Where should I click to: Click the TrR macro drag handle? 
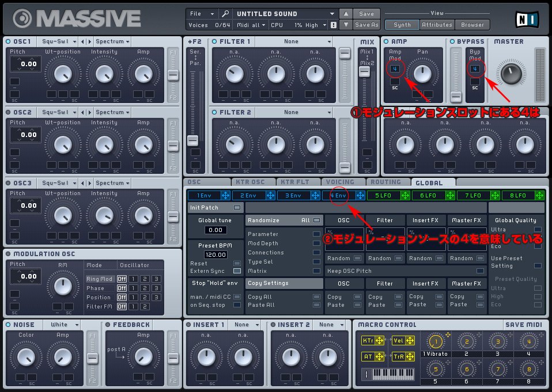pos(410,356)
